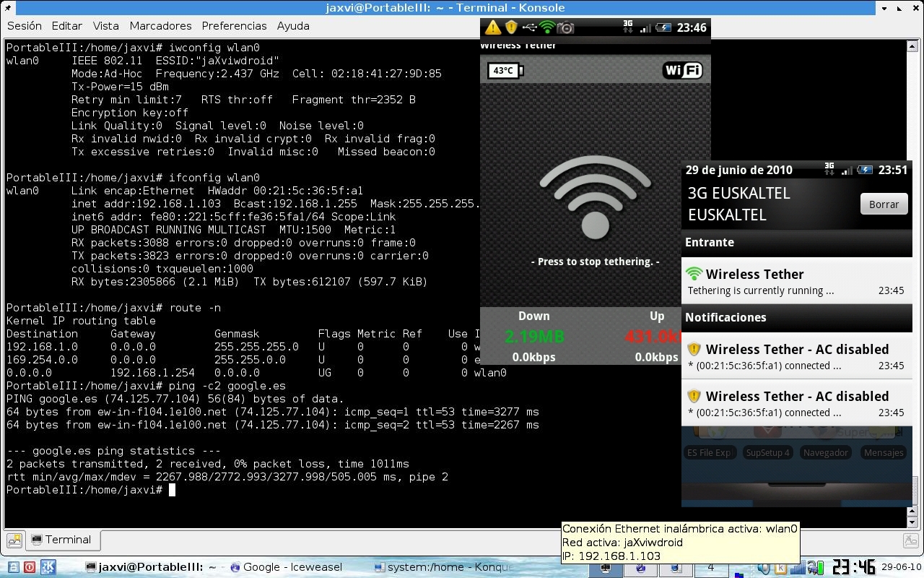
Task: Open the window menu dropdown arrow in title bar
Action: tap(885, 8)
